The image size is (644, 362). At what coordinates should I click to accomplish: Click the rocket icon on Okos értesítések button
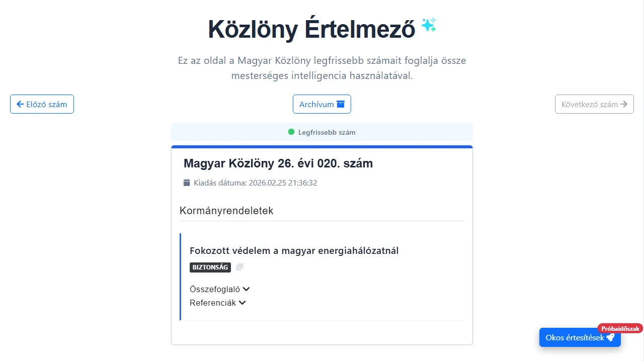click(611, 337)
